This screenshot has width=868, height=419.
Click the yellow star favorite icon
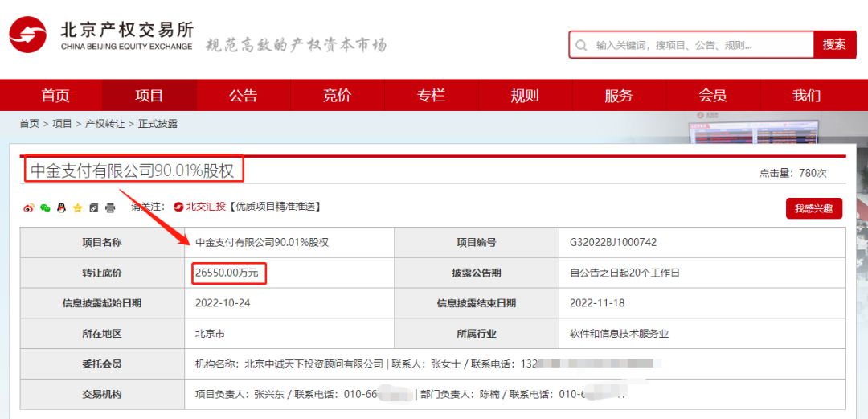(x=77, y=207)
